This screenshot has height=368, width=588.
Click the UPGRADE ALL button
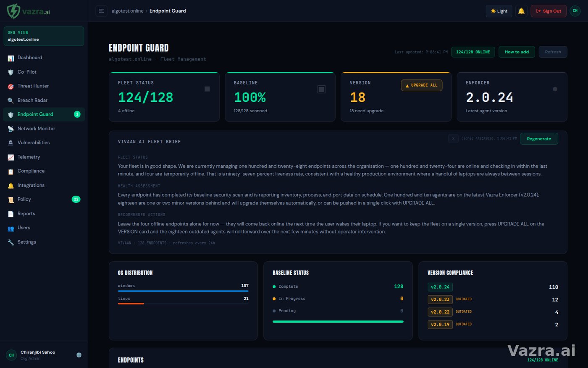pyautogui.click(x=421, y=85)
